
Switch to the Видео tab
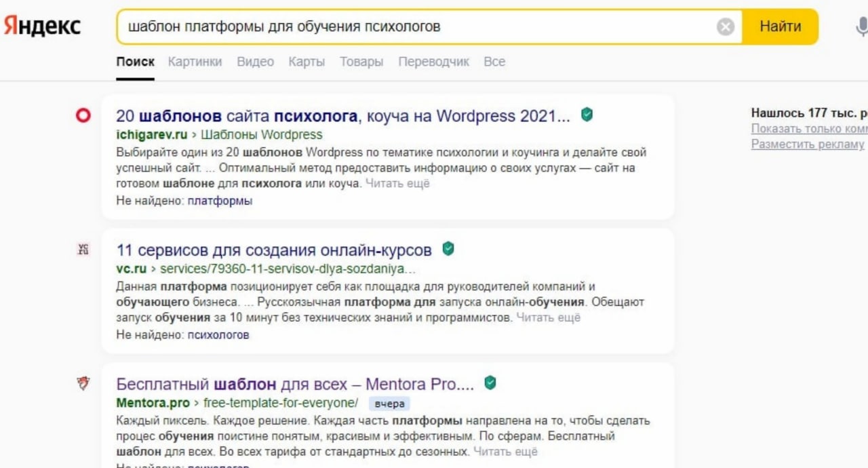tap(256, 62)
